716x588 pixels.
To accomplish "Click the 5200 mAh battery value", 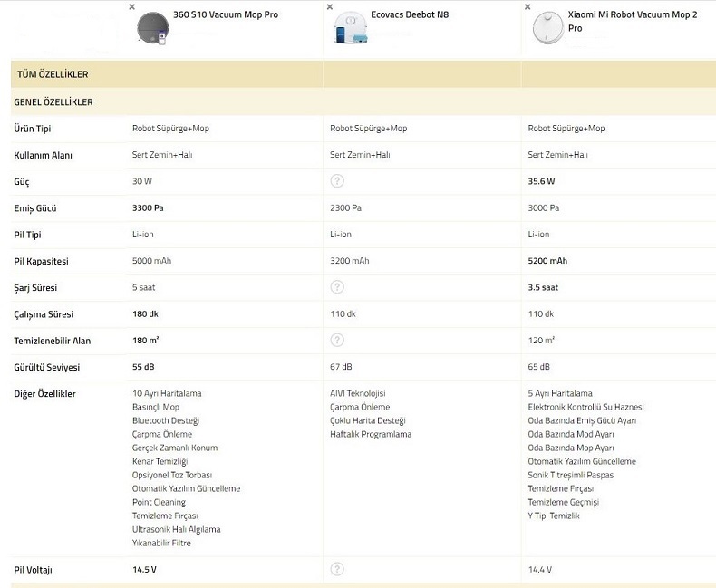I will click(x=547, y=261).
